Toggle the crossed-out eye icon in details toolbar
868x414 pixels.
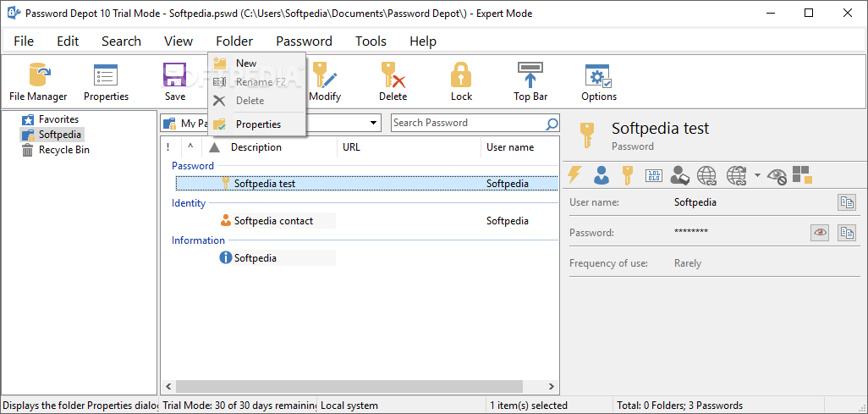pos(777,176)
